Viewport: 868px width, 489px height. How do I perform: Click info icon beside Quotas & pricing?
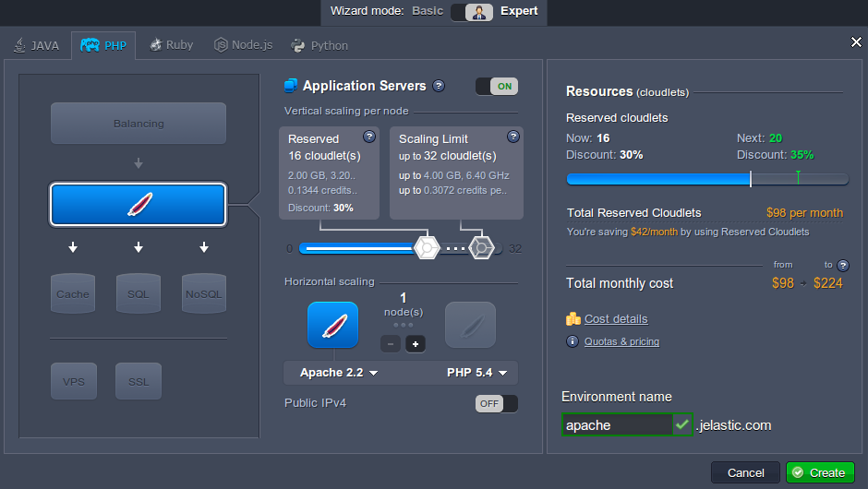click(573, 341)
